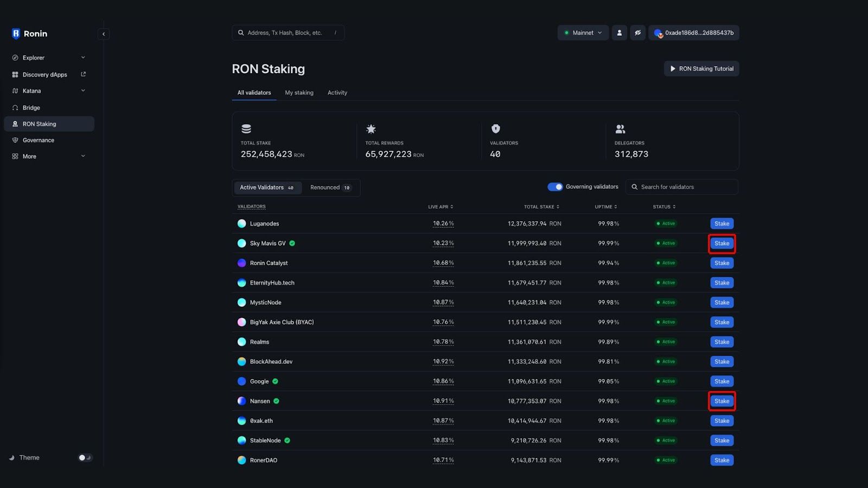
Task: Toggle the dark Theme switch
Action: [x=85, y=458]
